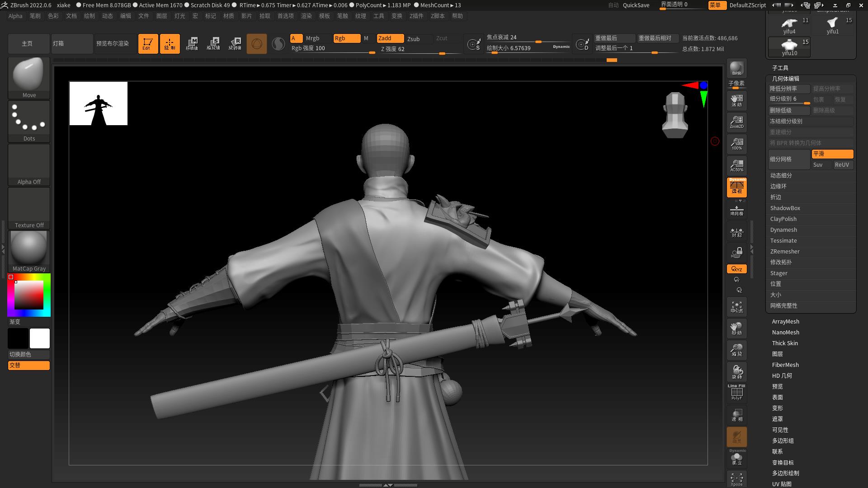Select the Dots stroke icon
The image size is (868, 488).
(x=29, y=121)
